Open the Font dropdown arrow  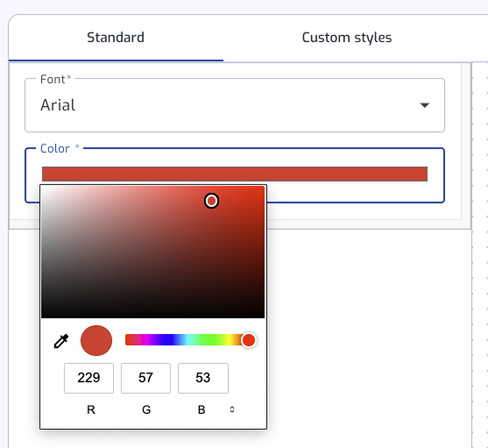click(x=425, y=105)
